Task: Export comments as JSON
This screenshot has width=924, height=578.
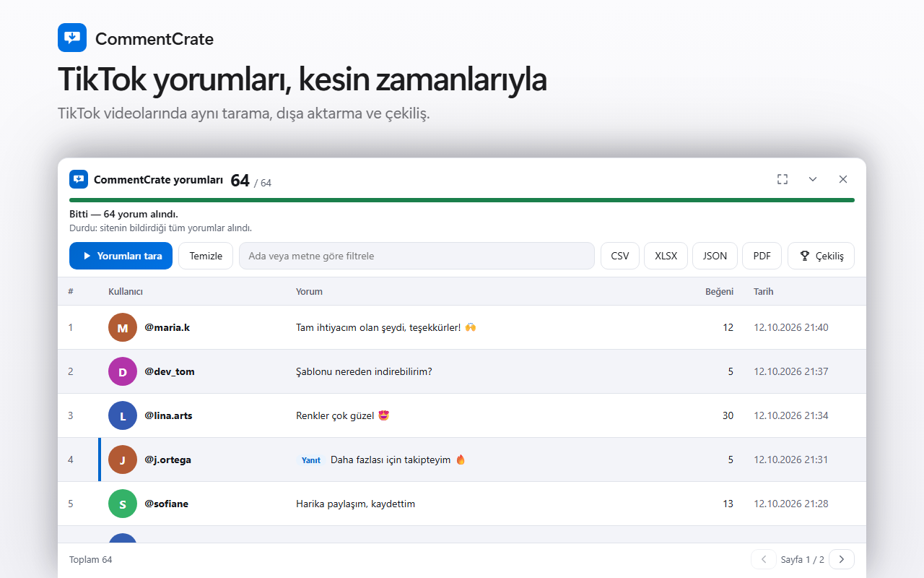Action: coord(715,256)
